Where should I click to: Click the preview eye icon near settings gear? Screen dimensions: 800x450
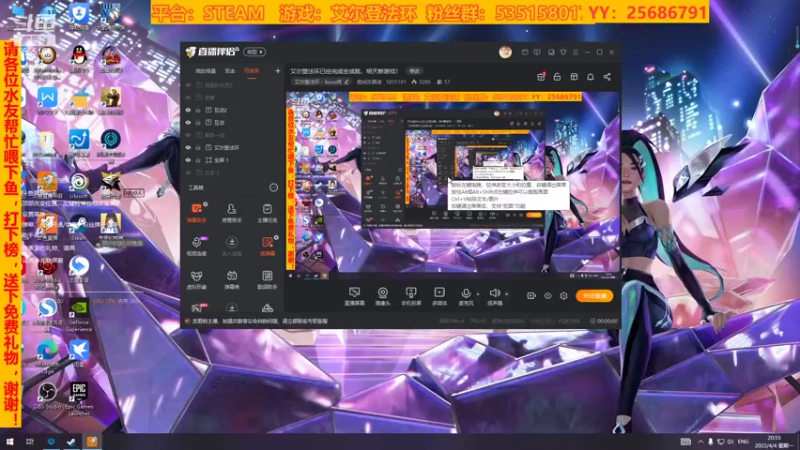tap(547, 296)
